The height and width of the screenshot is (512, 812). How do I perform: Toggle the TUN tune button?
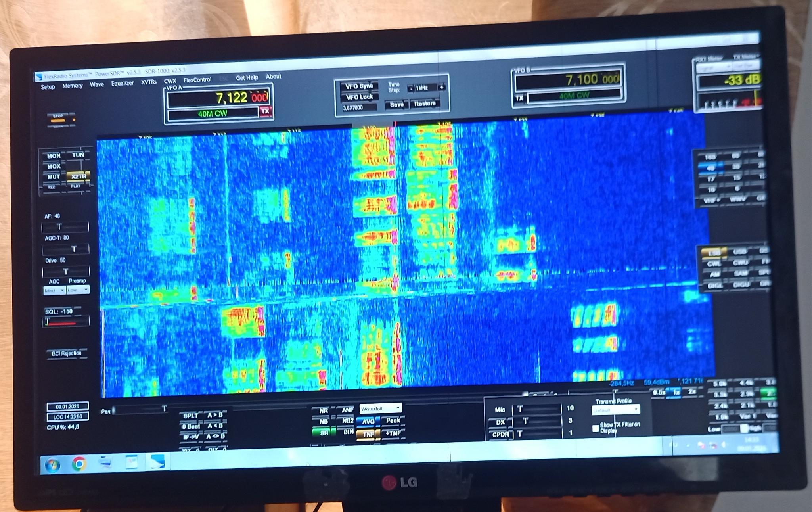click(x=78, y=155)
